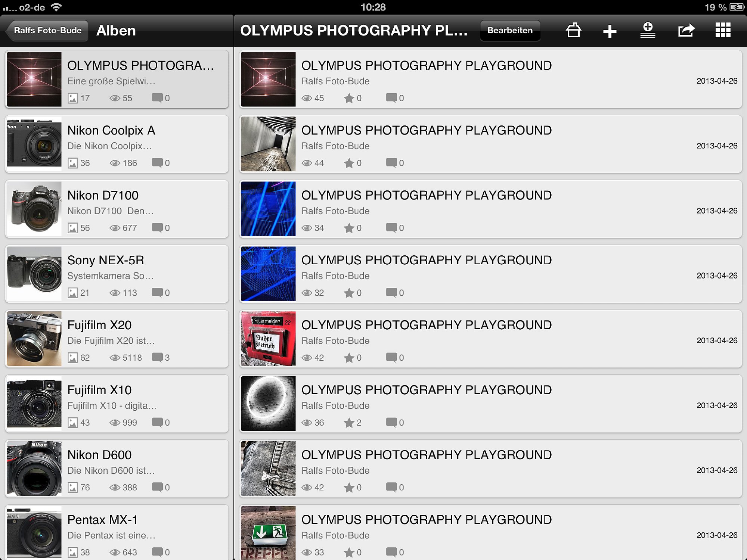The width and height of the screenshot is (747, 560).
Task: Open glowing ring photo thumbnail
Action: (268, 404)
